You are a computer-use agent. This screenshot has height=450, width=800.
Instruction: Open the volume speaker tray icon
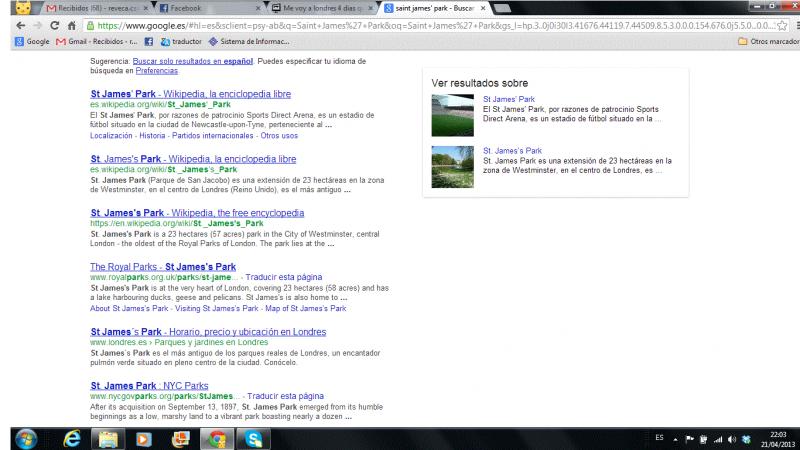732,439
